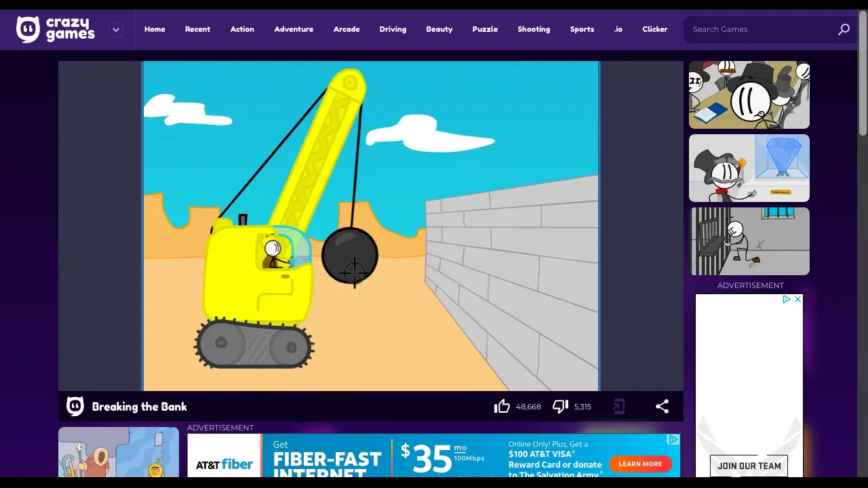Click the page vertical scrollbar

point(863,75)
